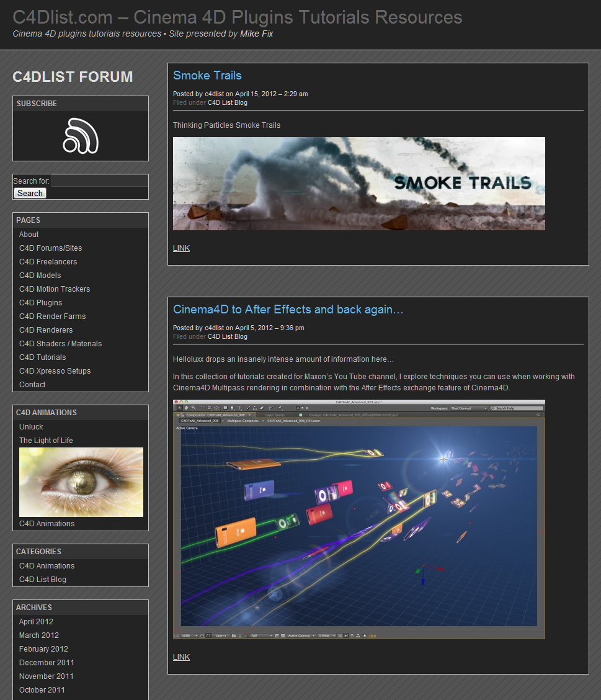The height and width of the screenshot is (700, 601).
Task: Go to C4D Tutorials page
Action: coord(42,357)
